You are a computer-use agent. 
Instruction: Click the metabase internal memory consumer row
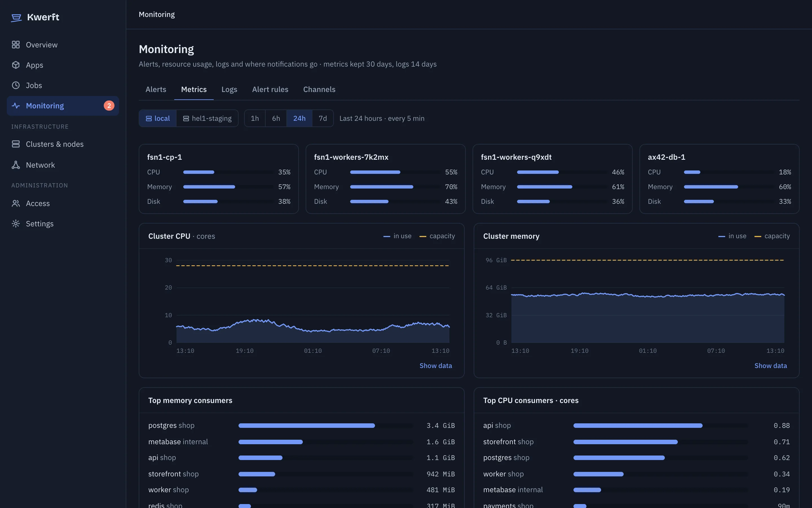(x=301, y=442)
